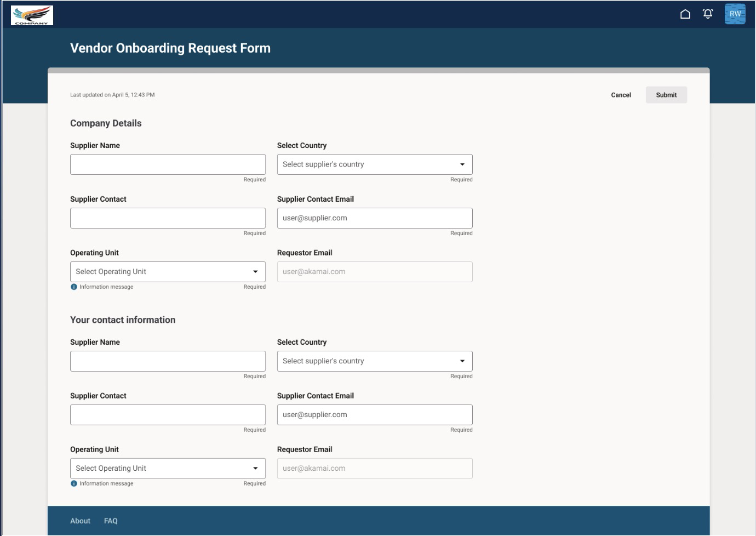Screen dimensions: 756x536
Task: Click the Requestor Email field under Company Details
Action: (x=375, y=271)
